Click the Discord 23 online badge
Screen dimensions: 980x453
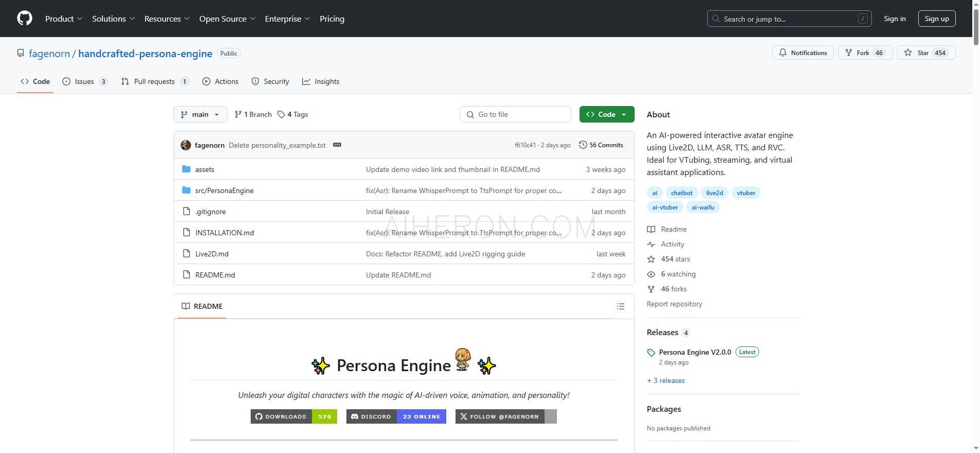point(396,416)
